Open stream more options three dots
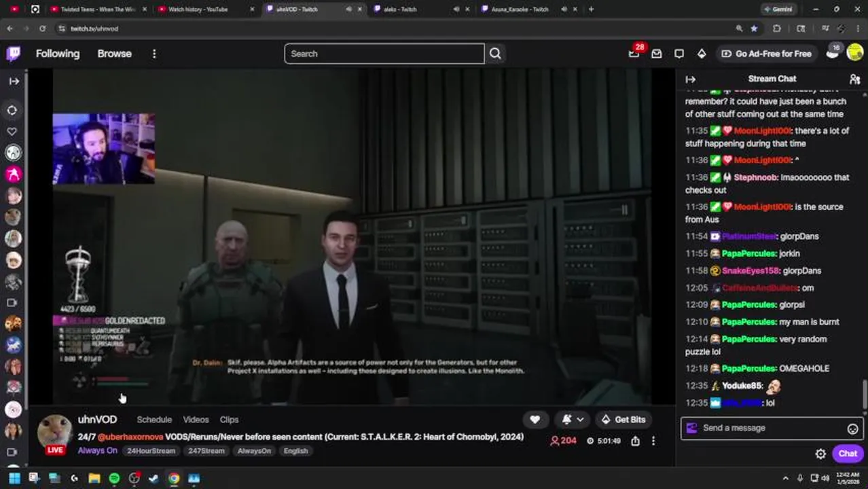 pyautogui.click(x=653, y=441)
